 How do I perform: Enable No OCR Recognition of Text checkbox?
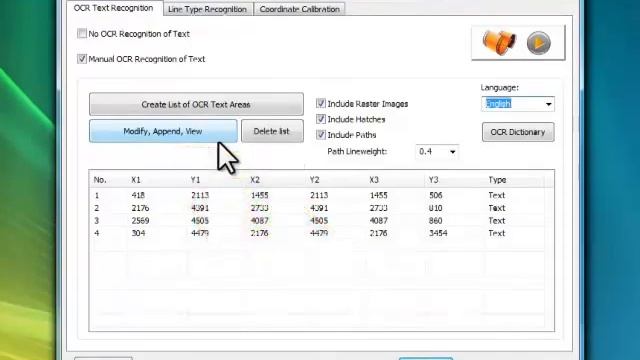[82, 33]
